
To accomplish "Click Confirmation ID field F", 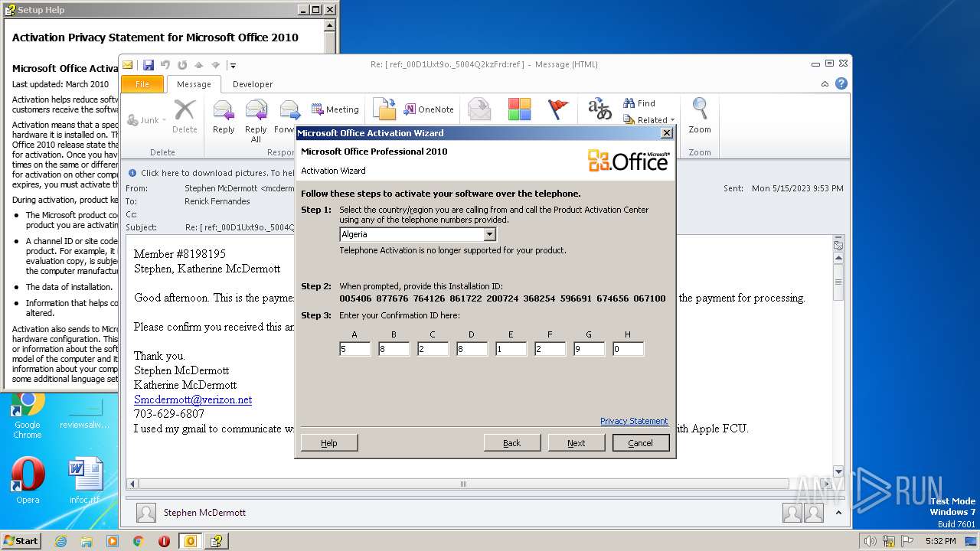I will 550,349.
